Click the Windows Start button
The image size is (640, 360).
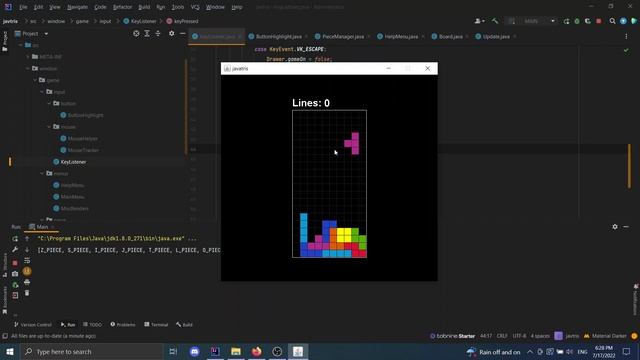click(10, 351)
